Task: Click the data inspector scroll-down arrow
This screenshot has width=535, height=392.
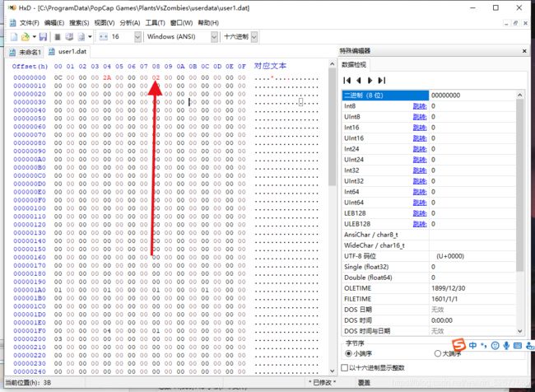Action: (x=519, y=331)
